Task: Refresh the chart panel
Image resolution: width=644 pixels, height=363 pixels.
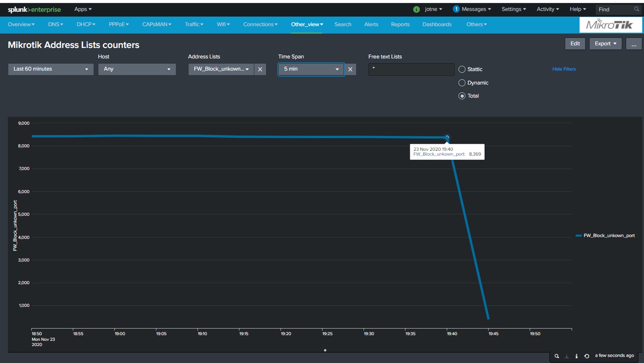Action: coord(587,356)
